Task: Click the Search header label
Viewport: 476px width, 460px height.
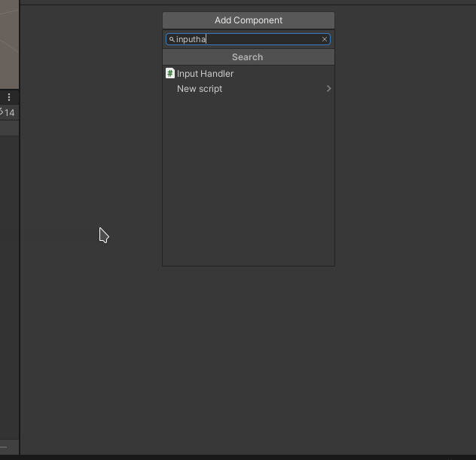Action: tap(247, 57)
